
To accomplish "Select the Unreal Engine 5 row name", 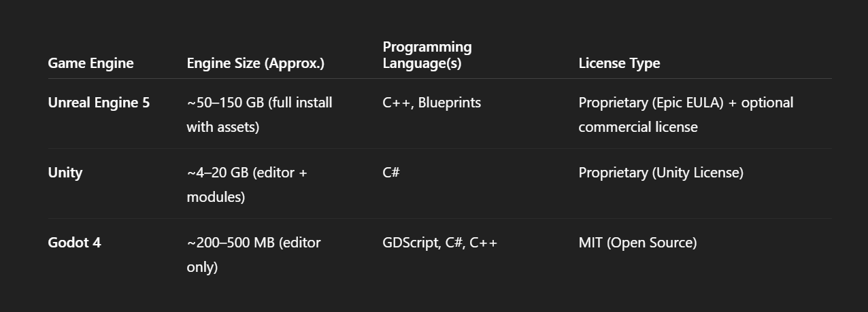I will click(99, 103).
